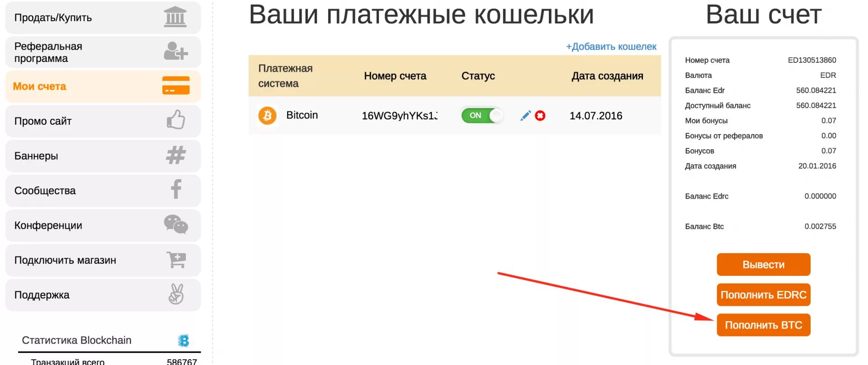Click the Пополнить EDRC button
The image size is (868, 365).
coord(764,295)
